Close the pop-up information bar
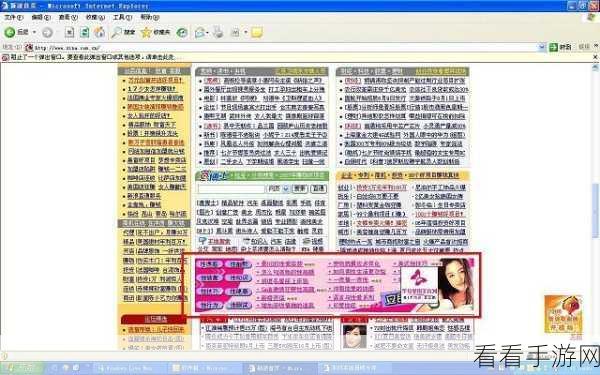600x375 pixels. [595, 57]
